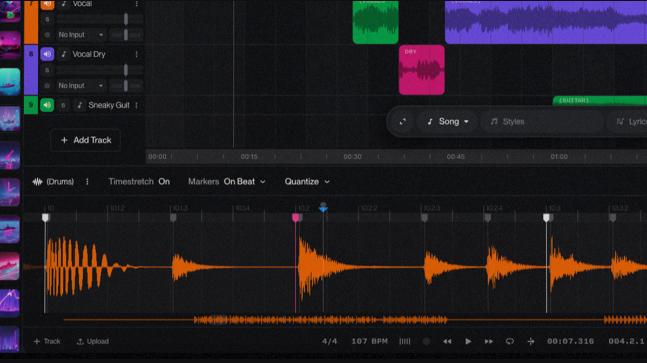Open Vocal Dry input dropdown
The height and width of the screenshot is (363, 647).
click(80, 86)
